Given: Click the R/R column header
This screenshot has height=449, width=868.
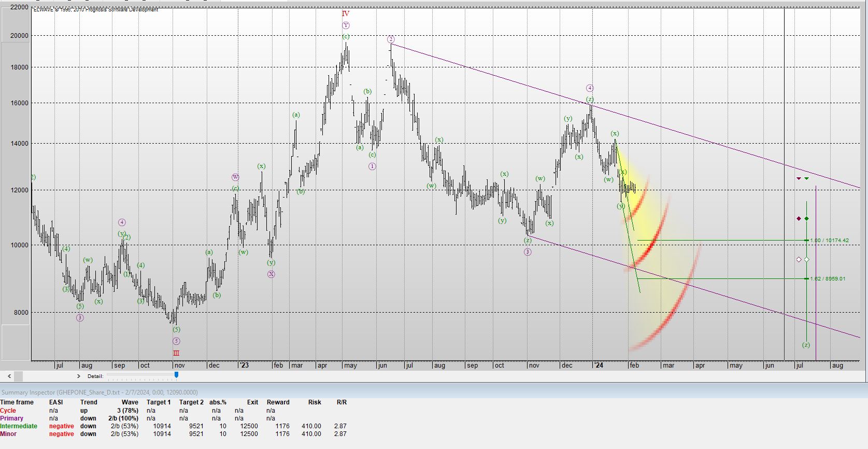Looking at the screenshot, I should 341,402.
